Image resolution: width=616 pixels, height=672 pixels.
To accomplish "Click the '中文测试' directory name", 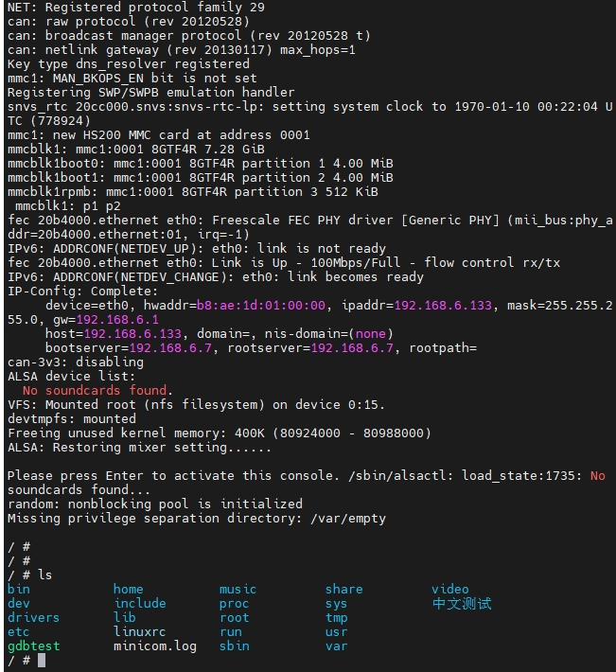I will [x=462, y=604].
